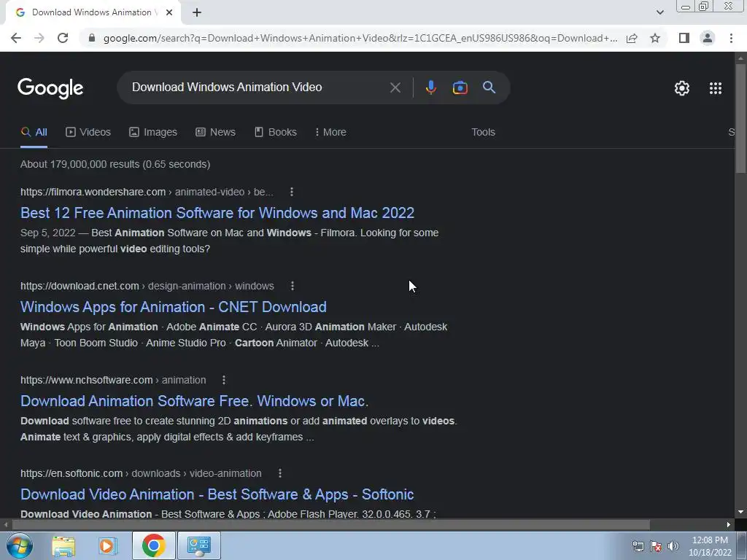Clear the search query with the X
The height and width of the screenshot is (560, 747).
pos(395,87)
